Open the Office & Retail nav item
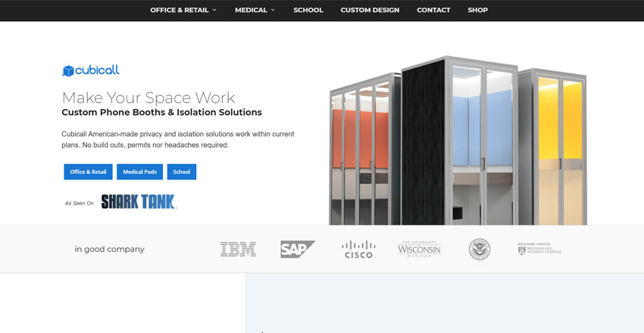Screen dimensions: 644x333 click(x=180, y=10)
